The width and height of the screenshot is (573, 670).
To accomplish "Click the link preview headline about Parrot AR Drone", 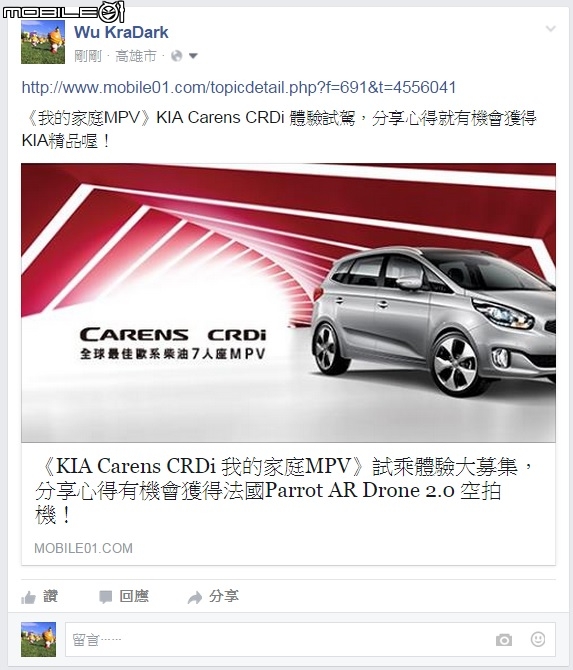I will click(x=284, y=491).
